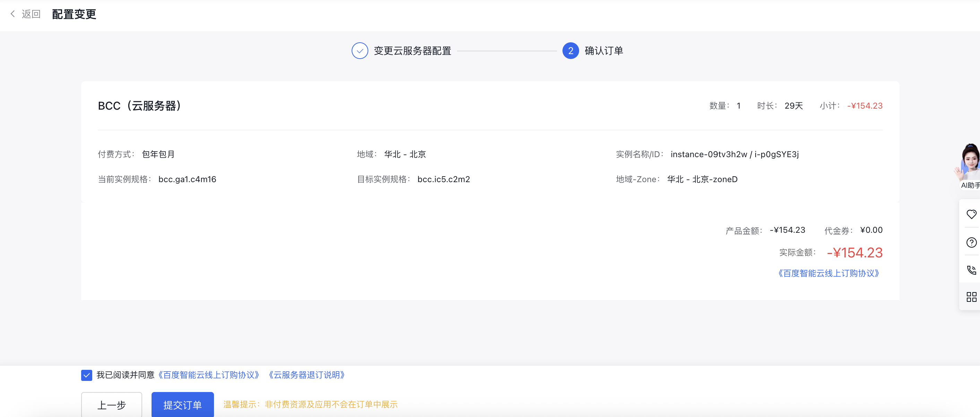The image size is (980, 417).
Task: Click 提交订单 submit order button
Action: tap(182, 405)
